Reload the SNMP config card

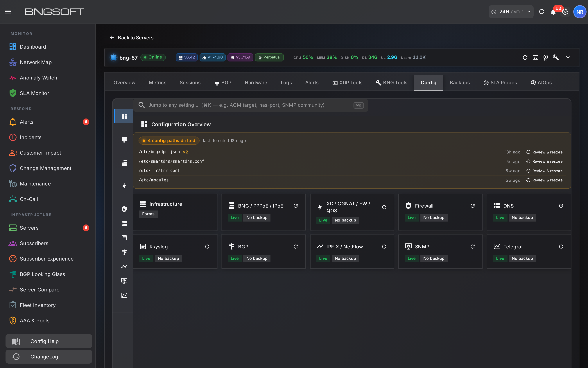pyautogui.click(x=473, y=247)
